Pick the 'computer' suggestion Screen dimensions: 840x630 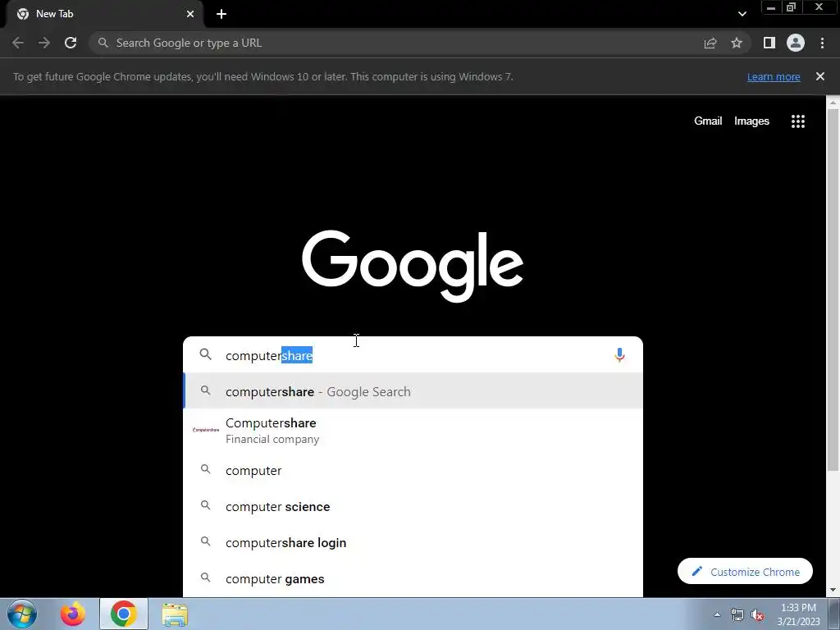pyautogui.click(x=413, y=470)
